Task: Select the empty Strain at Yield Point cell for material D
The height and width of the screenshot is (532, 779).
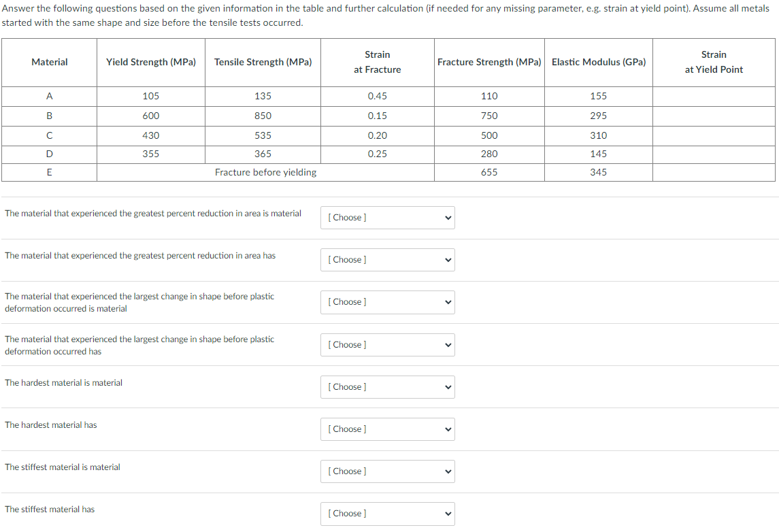Action: [714, 154]
